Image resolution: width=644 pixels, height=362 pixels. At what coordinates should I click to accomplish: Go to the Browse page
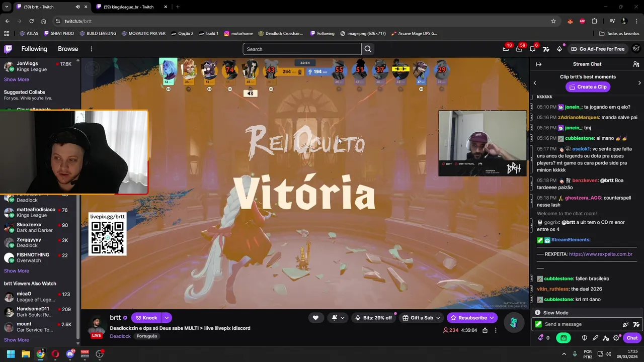coord(68,49)
